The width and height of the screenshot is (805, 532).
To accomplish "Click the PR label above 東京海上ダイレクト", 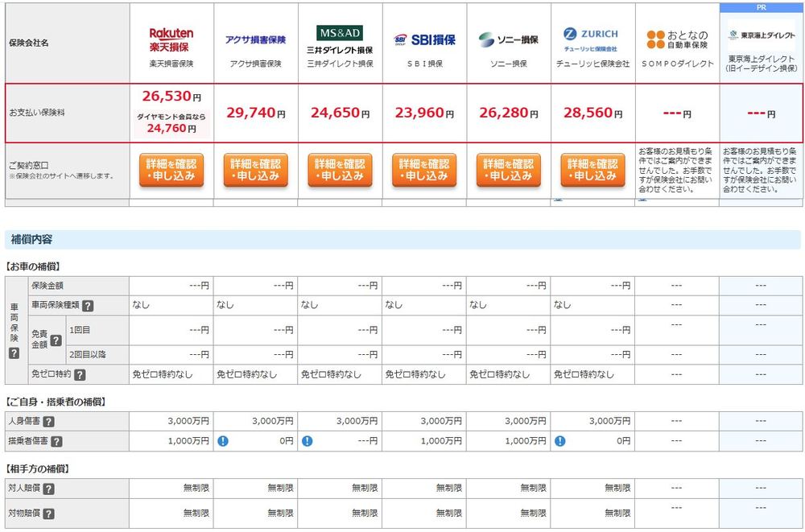I will point(762,8).
